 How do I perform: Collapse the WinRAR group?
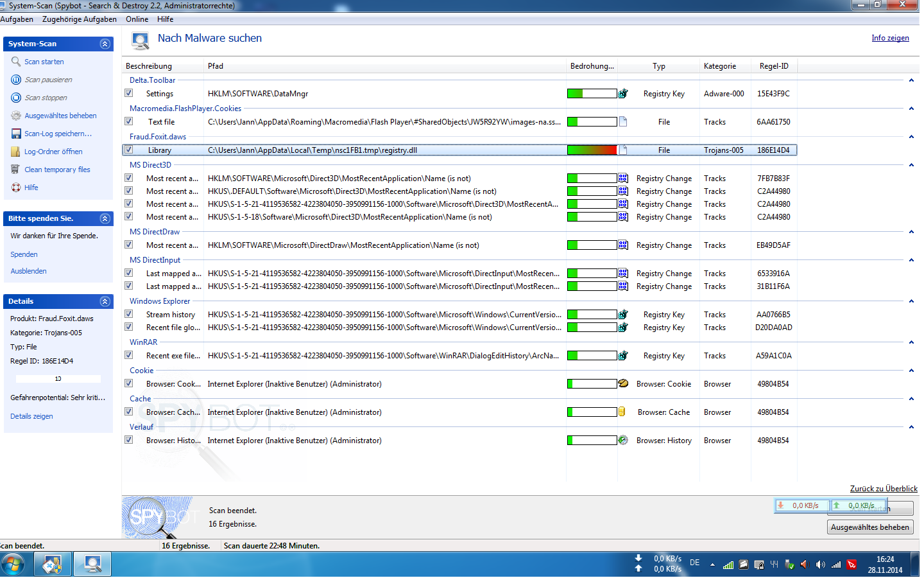coord(911,342)
